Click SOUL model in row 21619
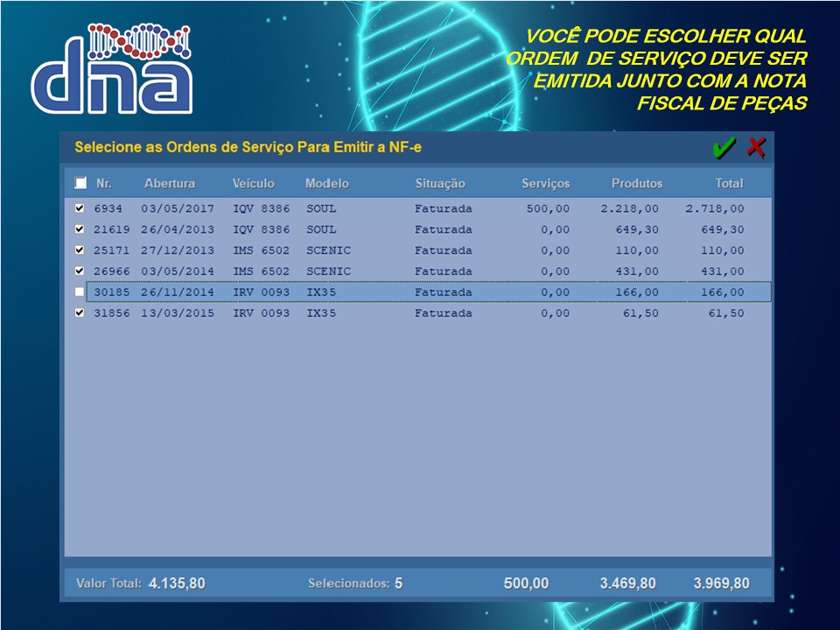The image size is (840, 630). [x=321, y=229]
